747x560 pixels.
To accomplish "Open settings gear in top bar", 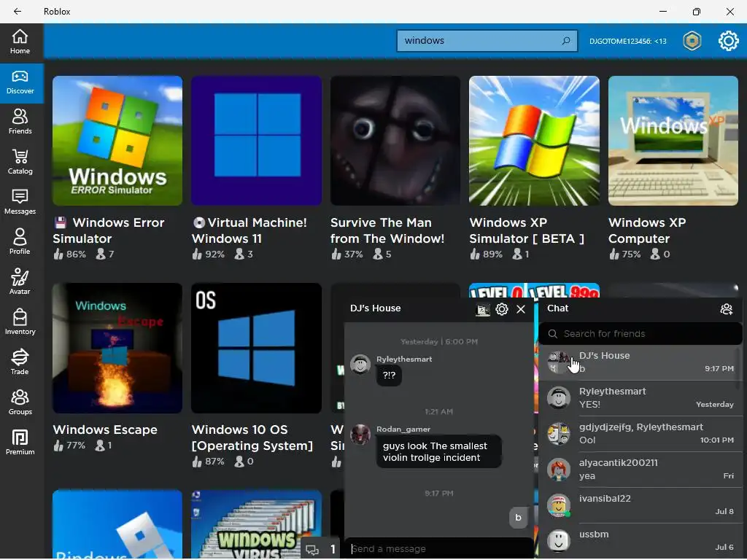I will (x=729, y=41).
